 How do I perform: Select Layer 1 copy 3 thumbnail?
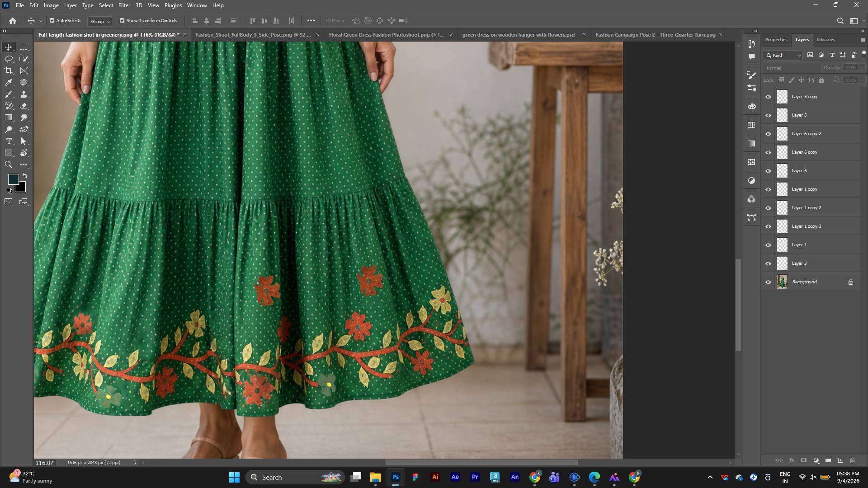[x=782, y=226]
